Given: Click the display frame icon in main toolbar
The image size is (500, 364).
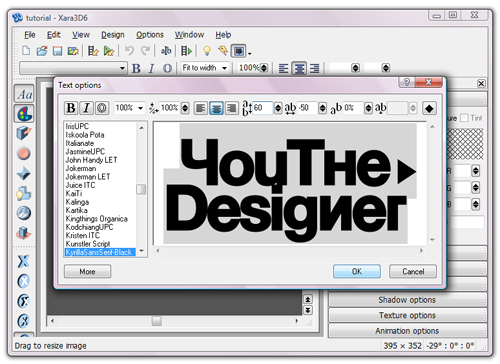Looking at the screenshot, I should tap(239, 51).
